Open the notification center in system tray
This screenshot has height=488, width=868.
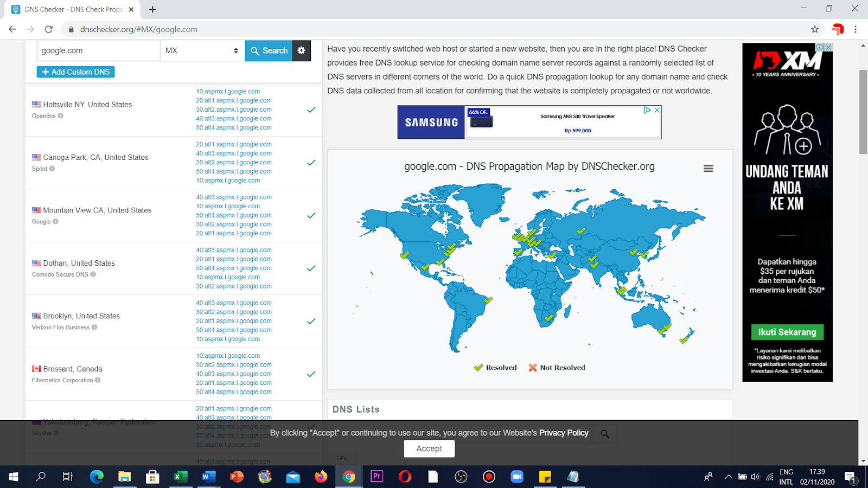(x=851, y=477)
